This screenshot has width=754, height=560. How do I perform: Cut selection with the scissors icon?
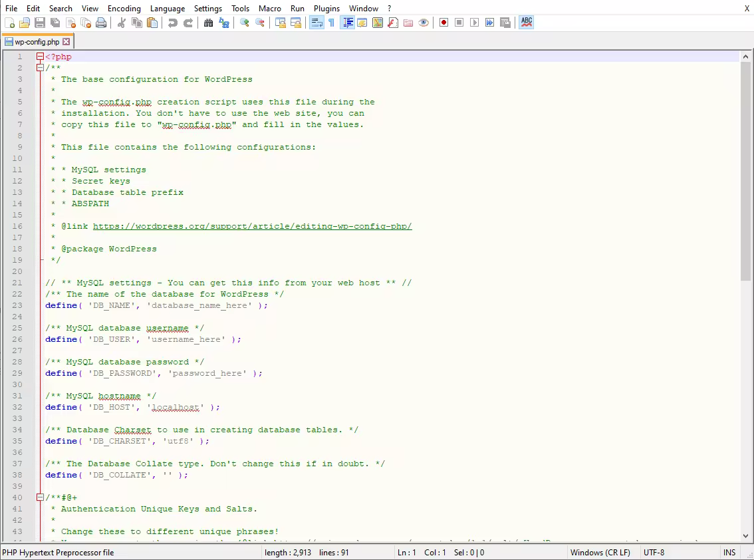pos(122,23)
